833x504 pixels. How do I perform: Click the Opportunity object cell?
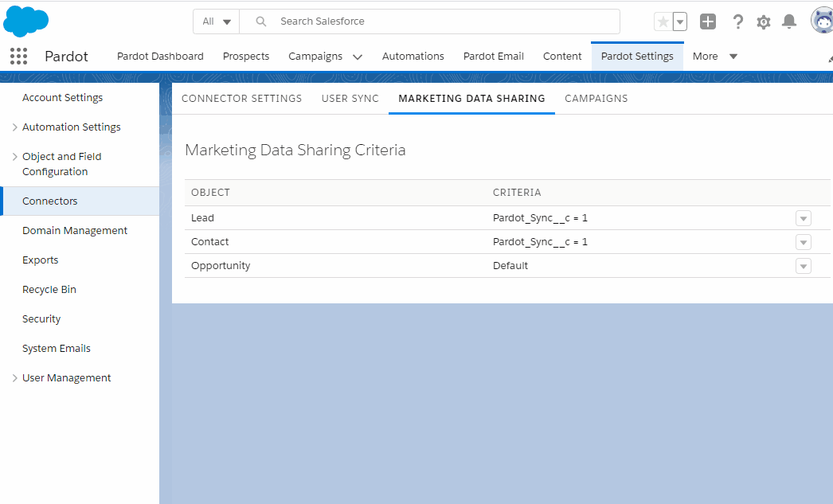click(x=221, y=266)
